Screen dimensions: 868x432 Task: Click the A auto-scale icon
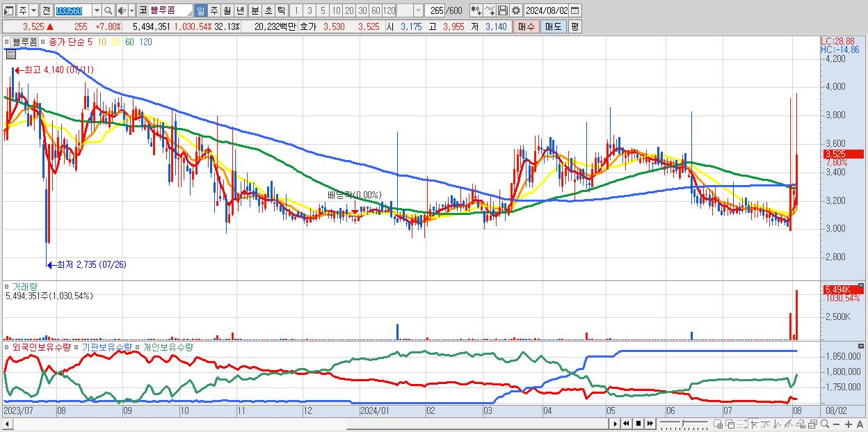coord(860,424)
